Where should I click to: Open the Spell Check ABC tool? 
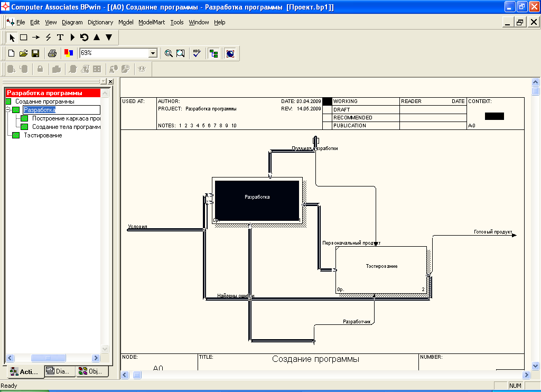(x=197, y=53)
